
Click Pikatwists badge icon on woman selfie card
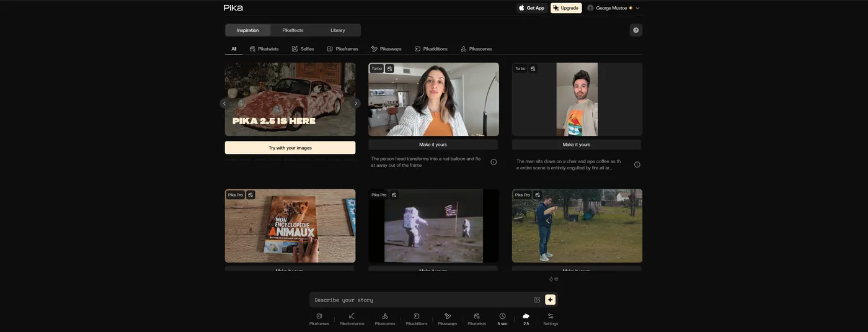tap(389, 69)
